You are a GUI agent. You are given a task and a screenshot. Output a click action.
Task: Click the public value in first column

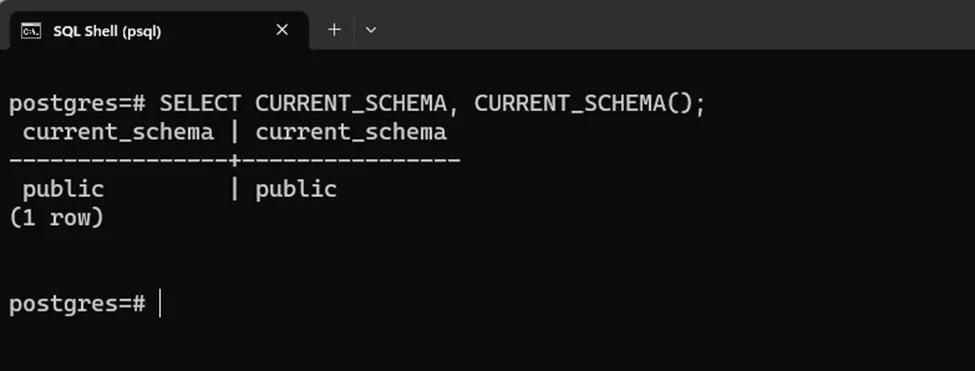63,190
